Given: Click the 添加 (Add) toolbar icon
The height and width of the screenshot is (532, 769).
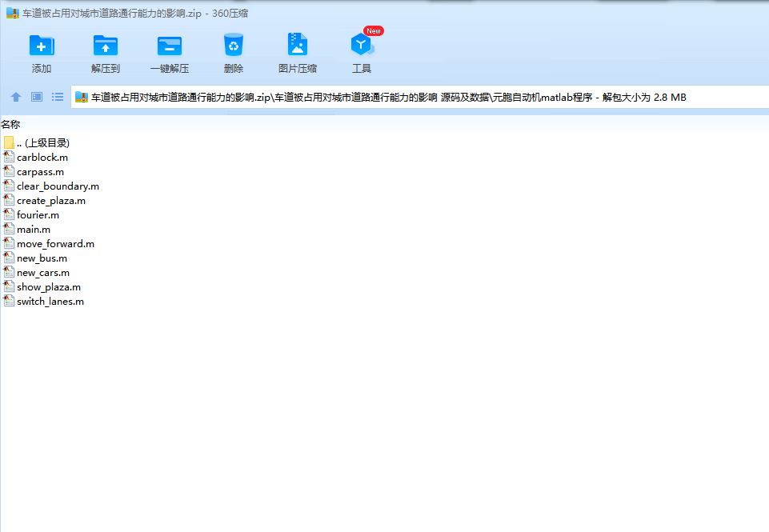Looking at the screenshot, I should [42, 46].
